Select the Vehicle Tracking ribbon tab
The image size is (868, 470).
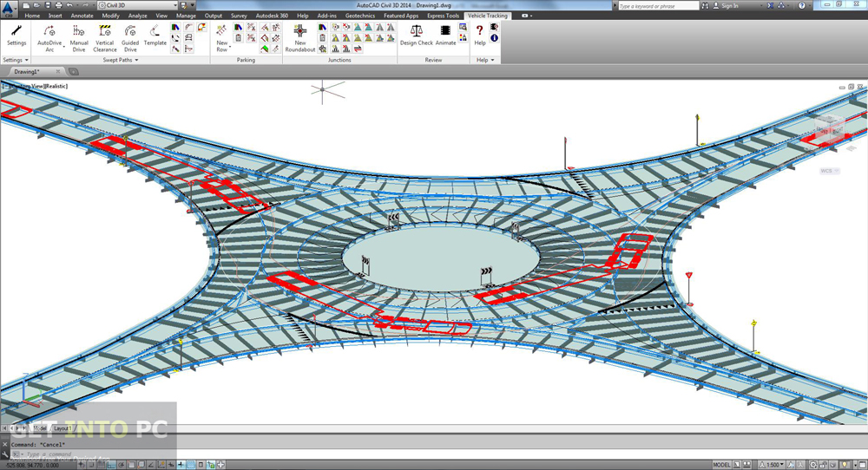coord(487,16)
